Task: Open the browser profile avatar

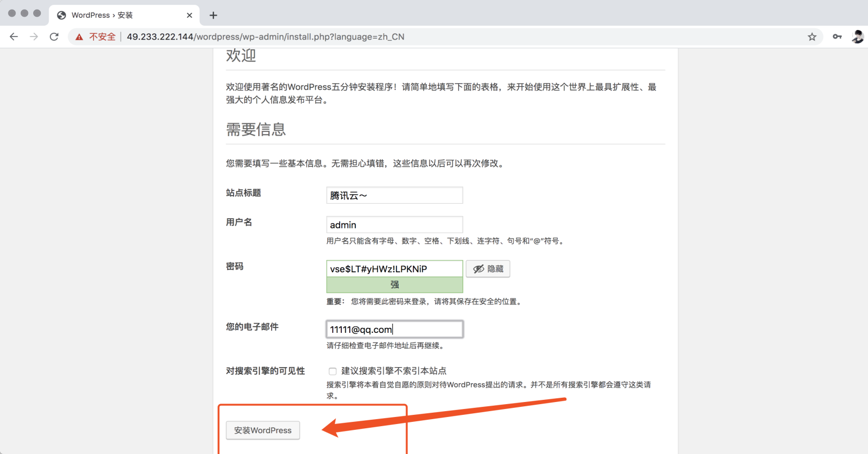Action: (x=858, y=36)
